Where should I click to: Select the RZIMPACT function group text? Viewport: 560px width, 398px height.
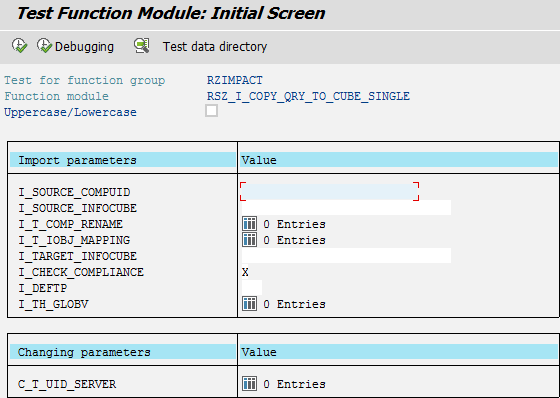pyautogui.click(x=235, y=80)
